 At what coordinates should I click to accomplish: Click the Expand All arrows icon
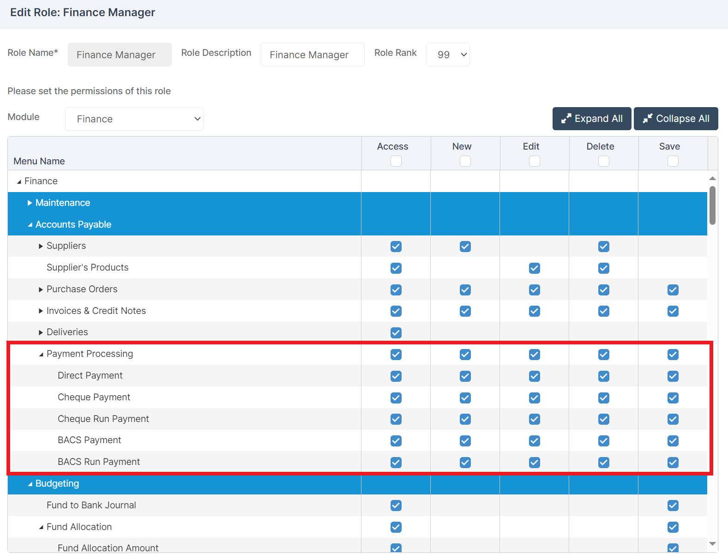tap(566, 119)
